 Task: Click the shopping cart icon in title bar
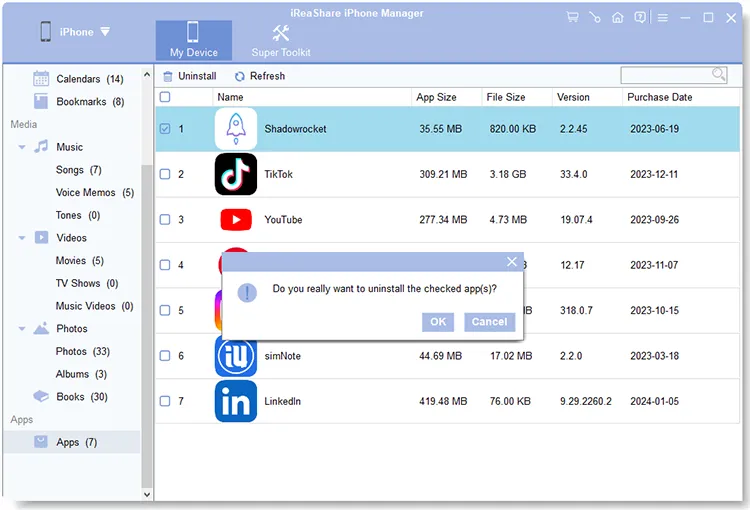pos(572,18)
